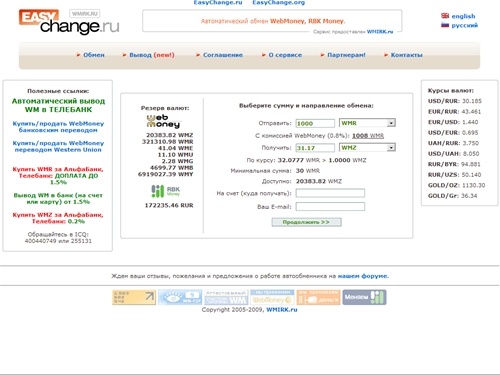
Task: Click the 1008 WMR commission amount link
Action: (x=368, y=136)
